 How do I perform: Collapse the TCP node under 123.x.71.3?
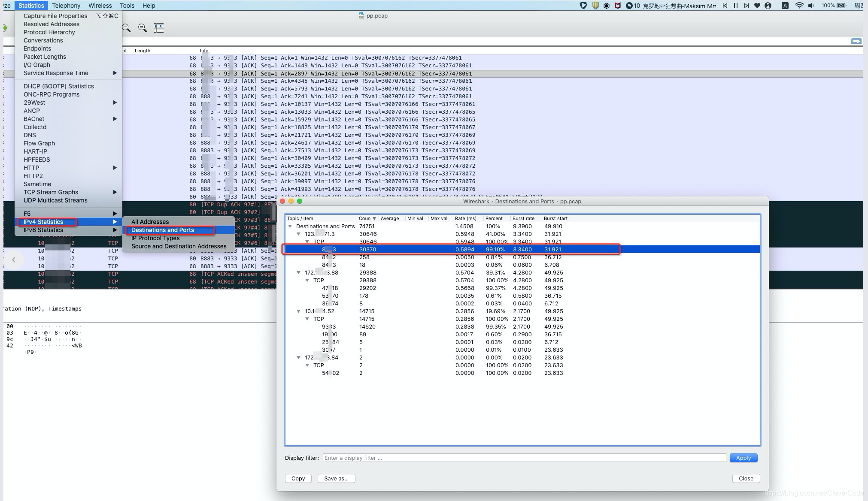(x=307, y=241)
